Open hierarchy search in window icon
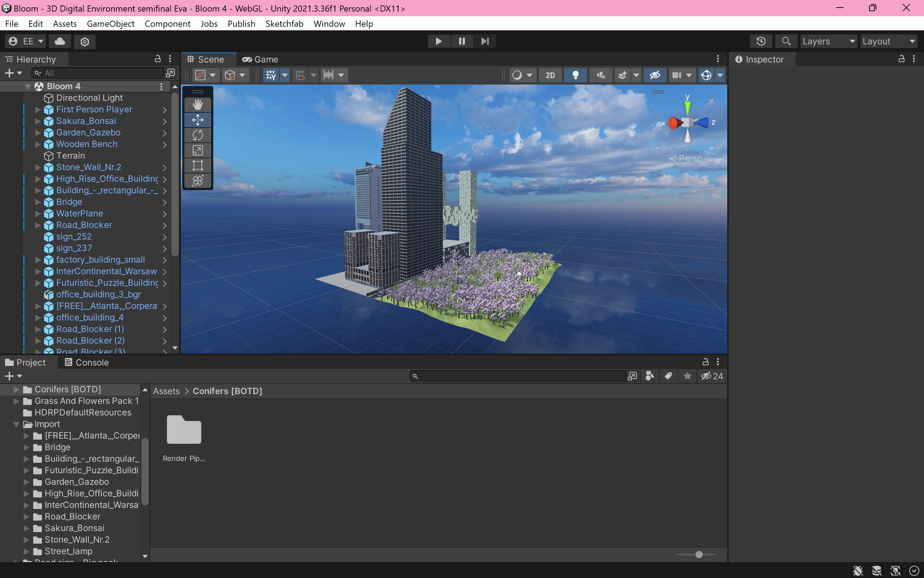The image size is (924, 578). point(170,73)
